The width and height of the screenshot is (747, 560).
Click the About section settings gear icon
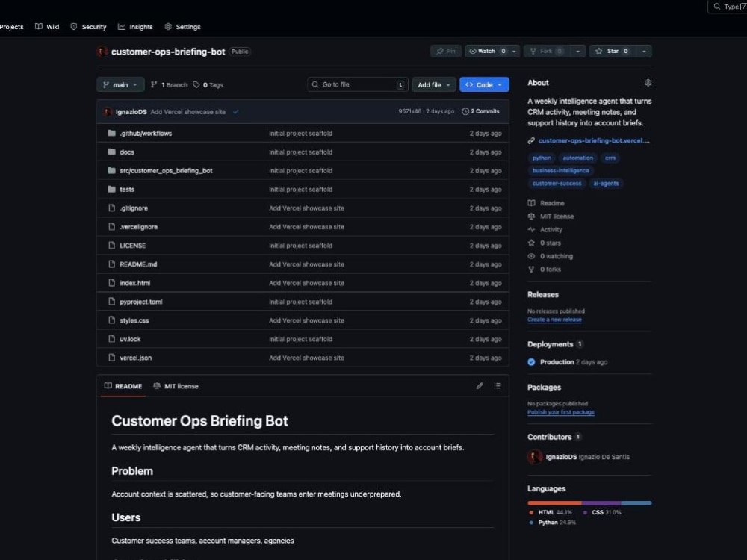648,83
